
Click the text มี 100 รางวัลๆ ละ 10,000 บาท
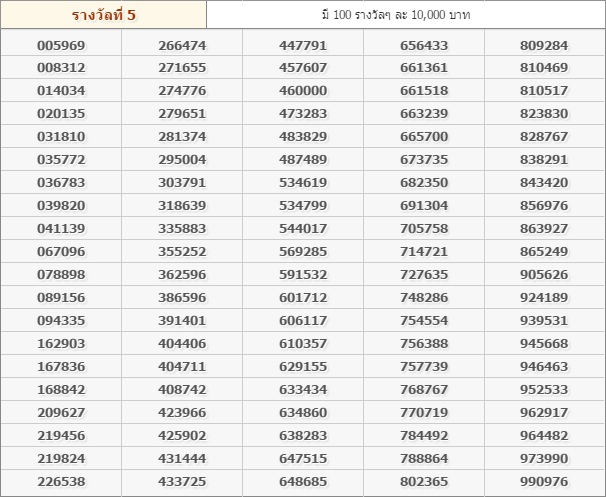[396, 15]
